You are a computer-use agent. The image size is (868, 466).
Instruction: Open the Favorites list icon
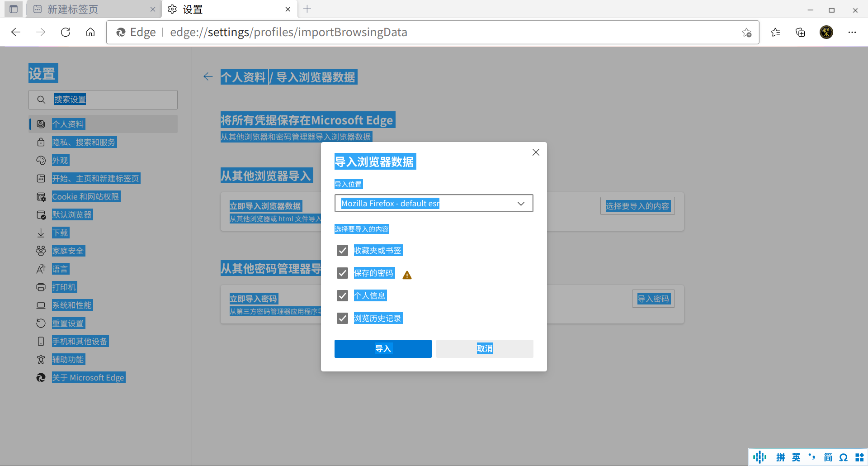775,32
